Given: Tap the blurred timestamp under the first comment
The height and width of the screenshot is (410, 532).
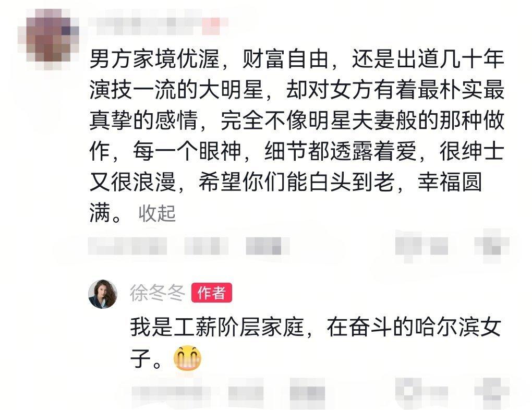Looking at the screenshot, I should (x=127, y=246).
